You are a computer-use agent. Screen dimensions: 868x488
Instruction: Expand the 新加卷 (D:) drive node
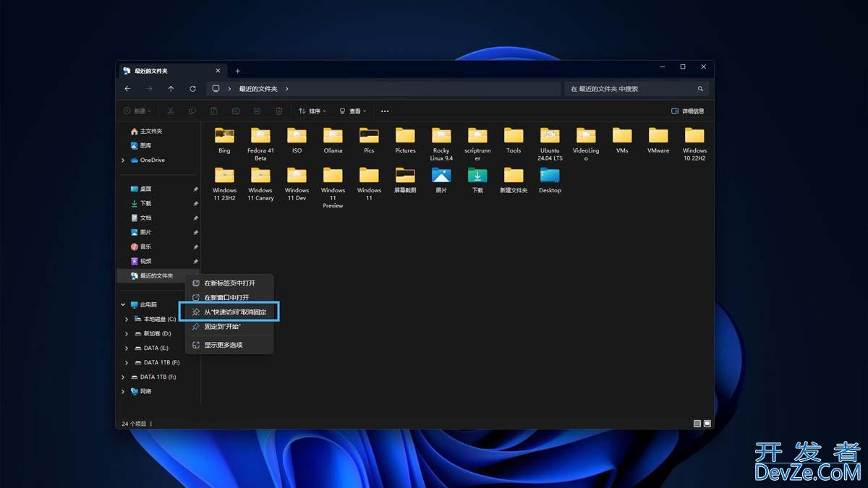[x=127, y=333]
